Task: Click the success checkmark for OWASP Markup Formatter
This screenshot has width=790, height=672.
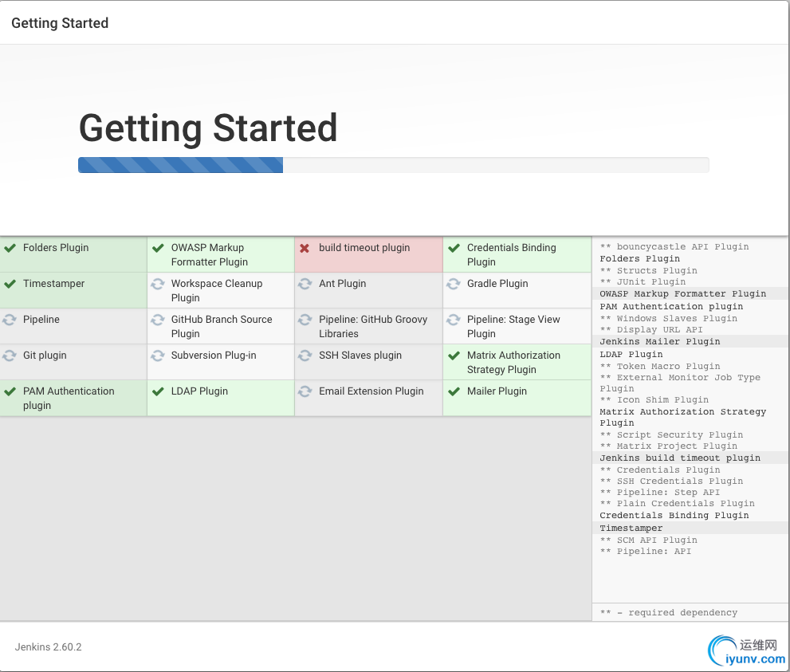Action: tap(158, 248)
